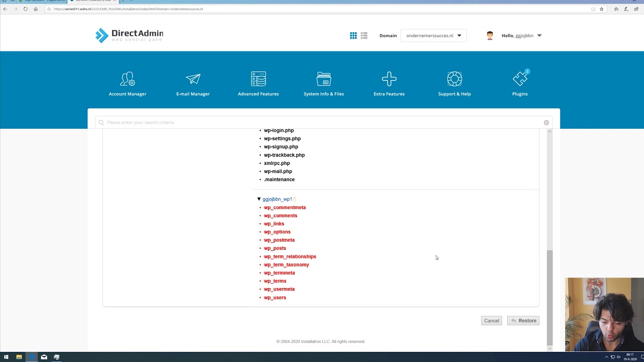Click the DirectAdmin logo

(x=129, y=35)
